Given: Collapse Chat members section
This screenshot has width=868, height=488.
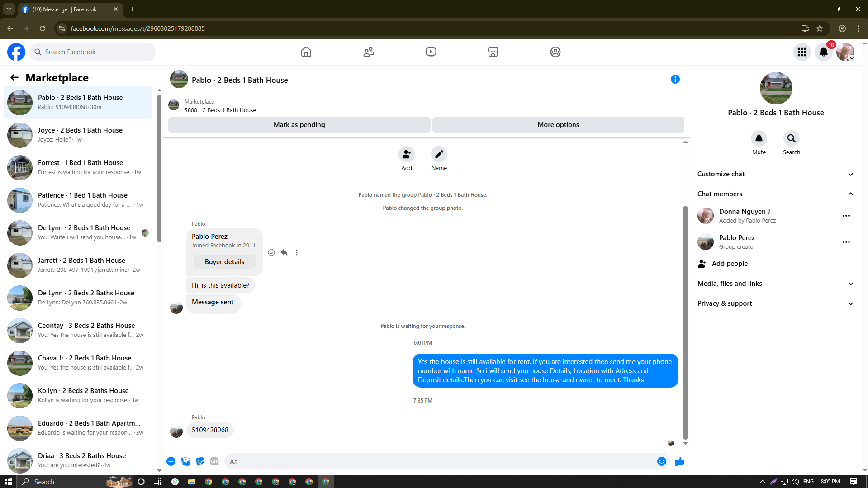Looking at the screenshot, I should click(776, 194).
